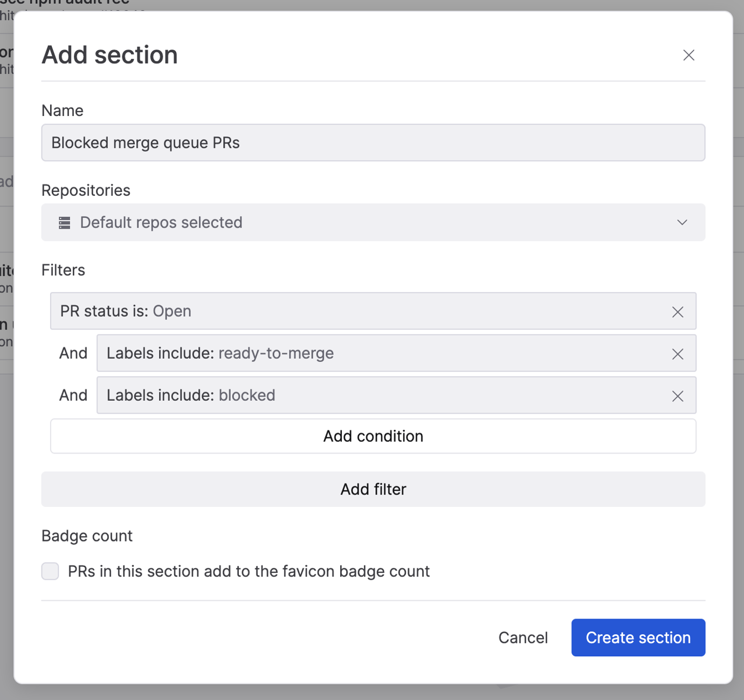The height and width of the screenshot is (700, 744).
Task: Remove the ready-to-merge label condition
Action: tap(678, 354)
